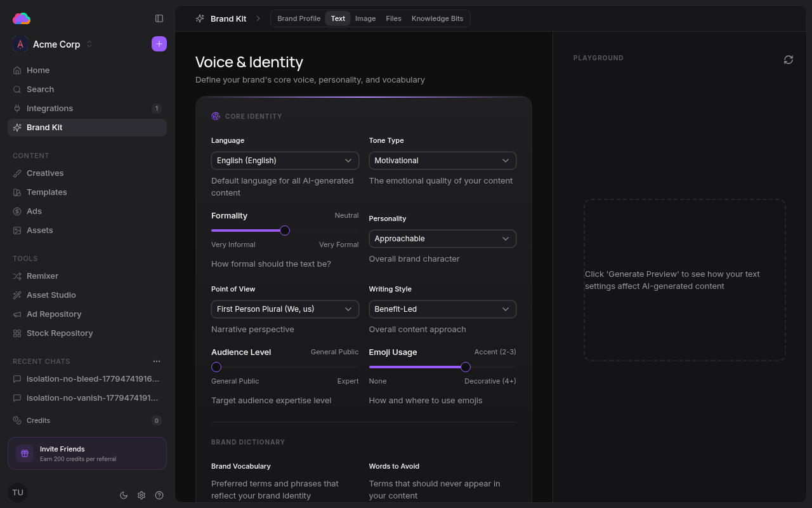Click the Brand Kit breadcrumb label
The image size is (812, 508).
point(228,18)
